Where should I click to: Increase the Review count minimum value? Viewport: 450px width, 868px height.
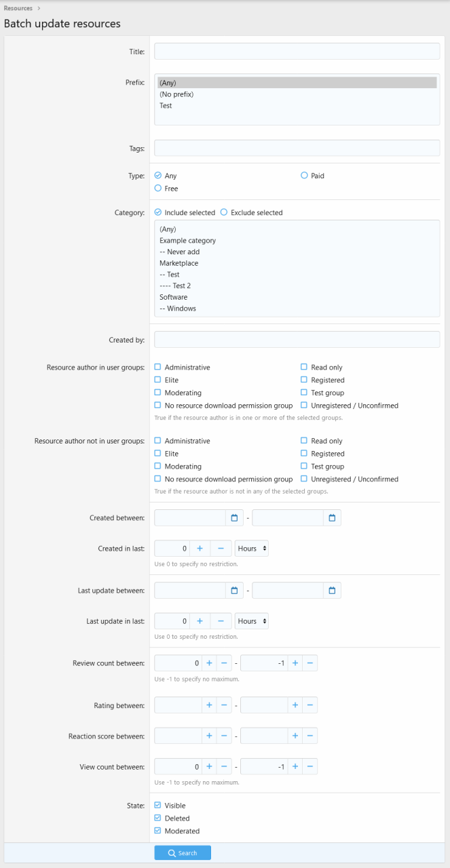(x=208, y=663)
